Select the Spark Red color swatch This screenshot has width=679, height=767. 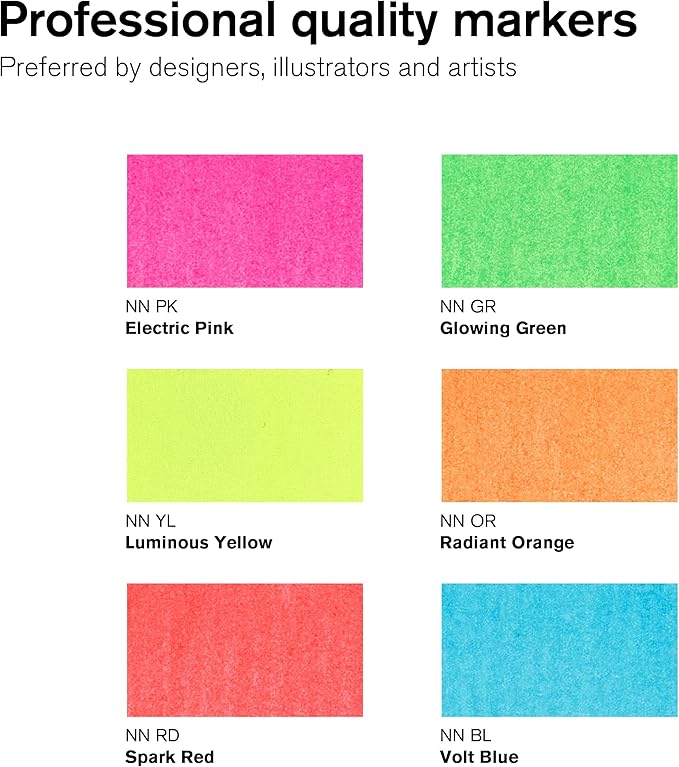(244, 649)
